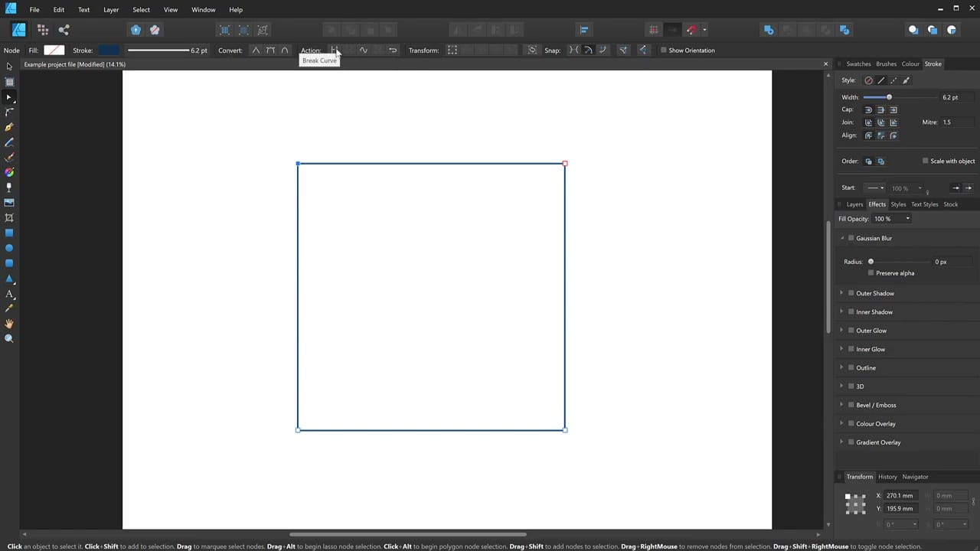
Task: Select the View (hand) tool
Action: pyautogui.click(x=9, y=324)
